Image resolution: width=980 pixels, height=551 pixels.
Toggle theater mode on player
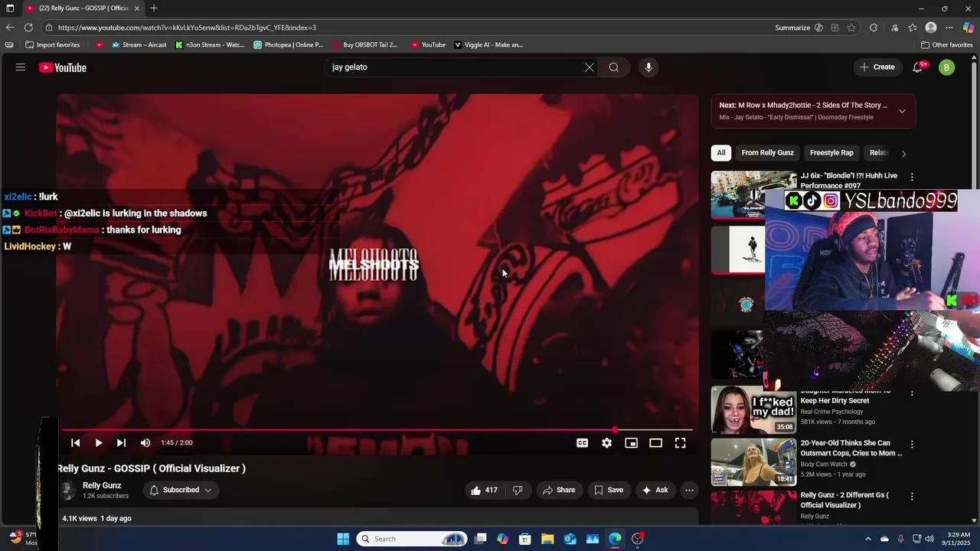(x=656, y=442)
